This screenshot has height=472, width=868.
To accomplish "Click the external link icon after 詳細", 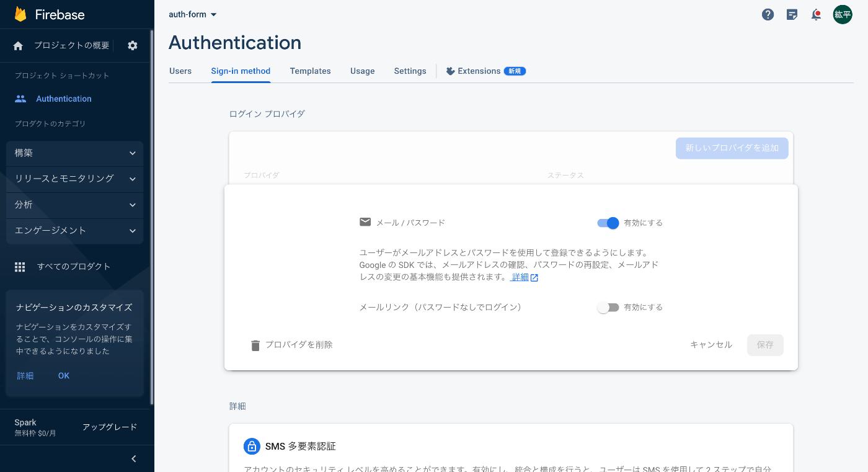I will pyautogui.click(x=534, y=278).
